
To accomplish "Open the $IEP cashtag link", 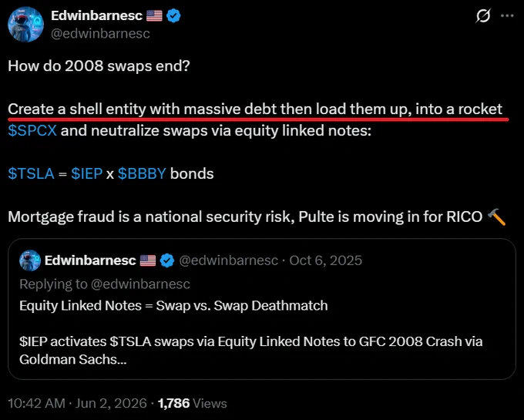I will click(86, 173).
